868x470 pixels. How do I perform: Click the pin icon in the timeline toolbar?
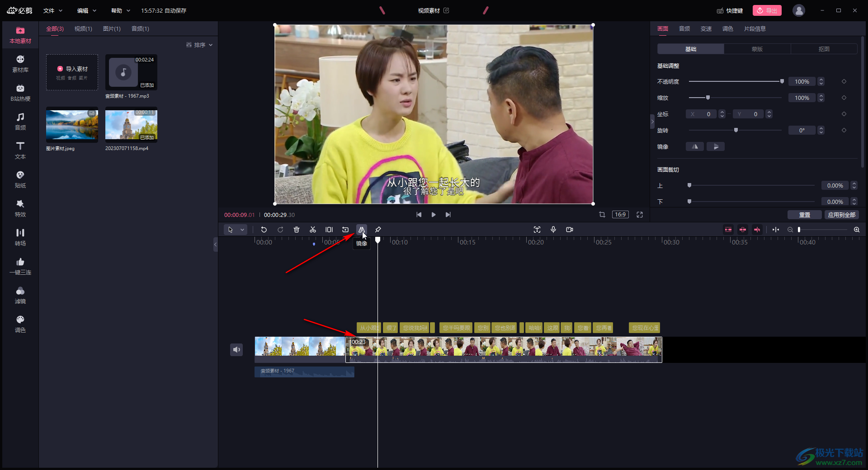click(x=378, y=230)
